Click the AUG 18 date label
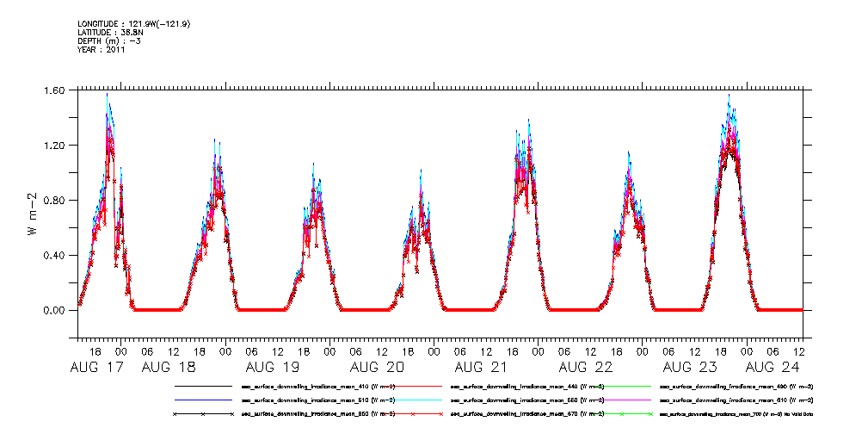868x434 pixels. click(169, 368)
